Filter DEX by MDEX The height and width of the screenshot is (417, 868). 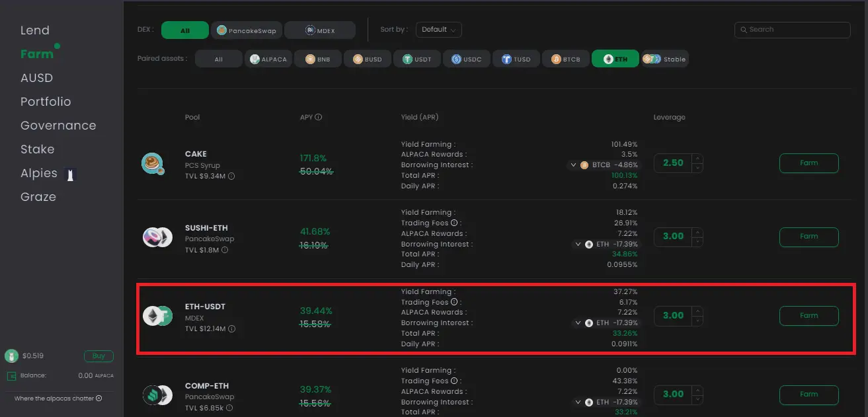320,30
